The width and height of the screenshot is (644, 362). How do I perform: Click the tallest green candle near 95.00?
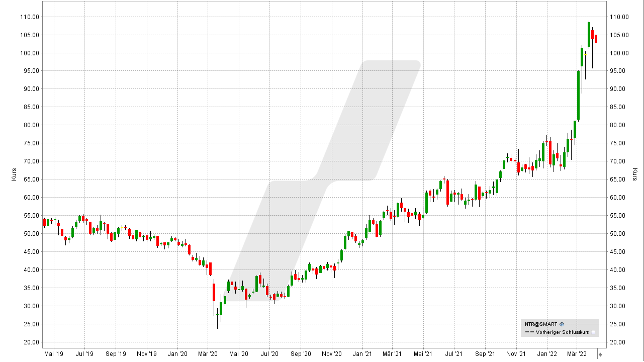coord(578,96)
